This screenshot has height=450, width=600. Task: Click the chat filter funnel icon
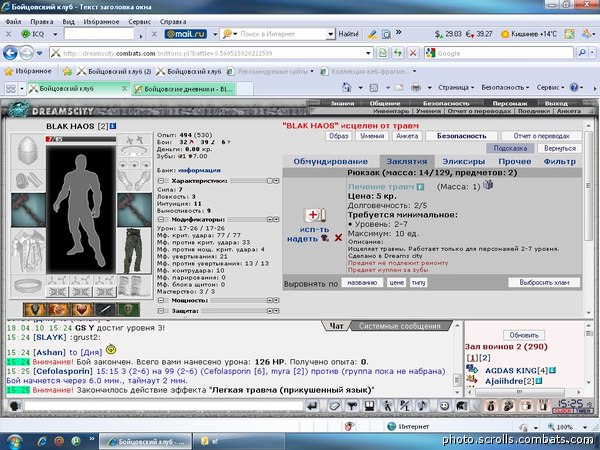352,406
